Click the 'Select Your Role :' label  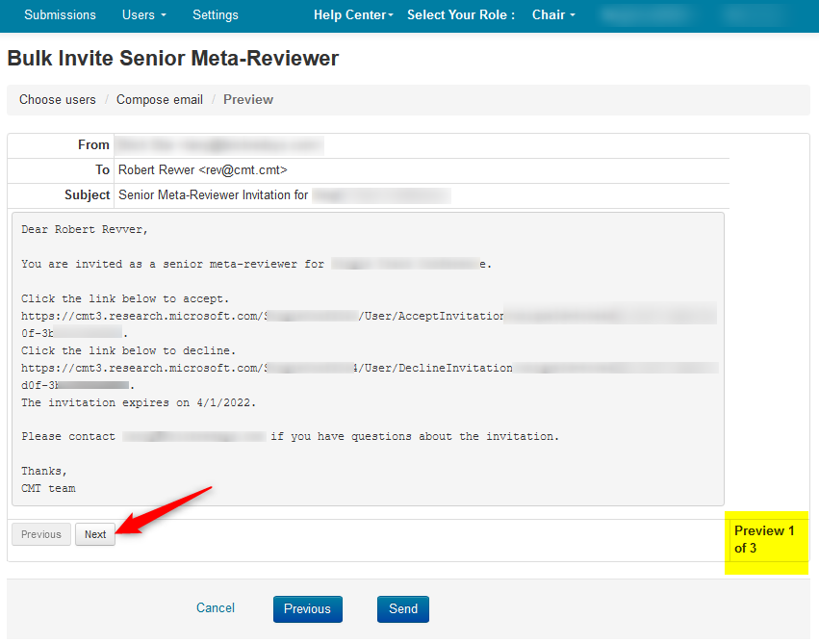pyautogui.click(x=461, y=14)
